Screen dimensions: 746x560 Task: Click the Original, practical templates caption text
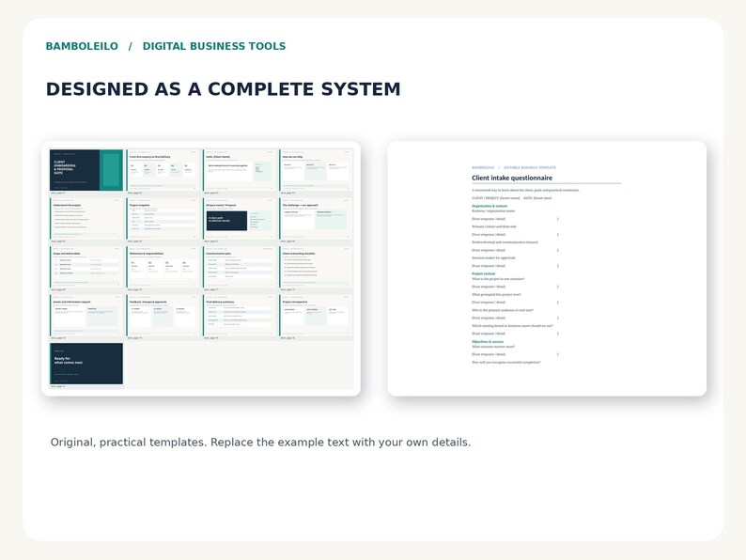(x=260, y=442)
